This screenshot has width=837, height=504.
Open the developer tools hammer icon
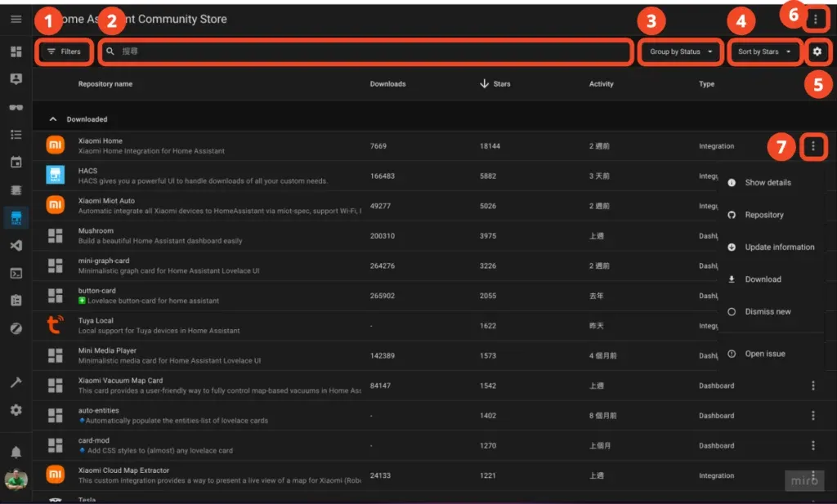click(x=16, y=382)
